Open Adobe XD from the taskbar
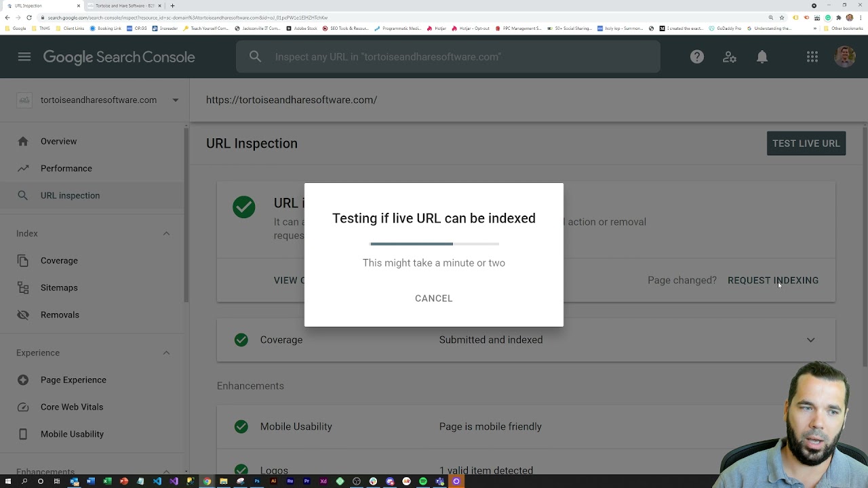The height and width of the screenshot is (488, 868). click(323, 481)
